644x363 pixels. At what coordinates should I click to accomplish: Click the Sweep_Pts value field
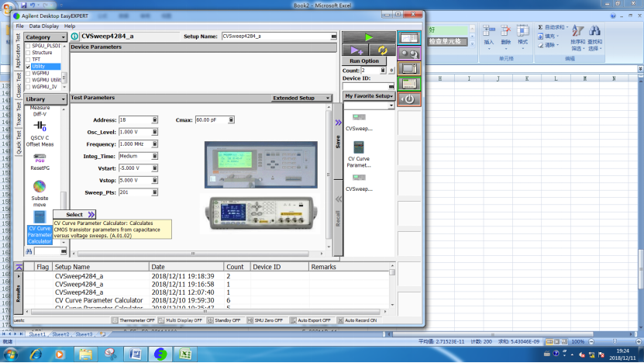[x=135, y=192]
